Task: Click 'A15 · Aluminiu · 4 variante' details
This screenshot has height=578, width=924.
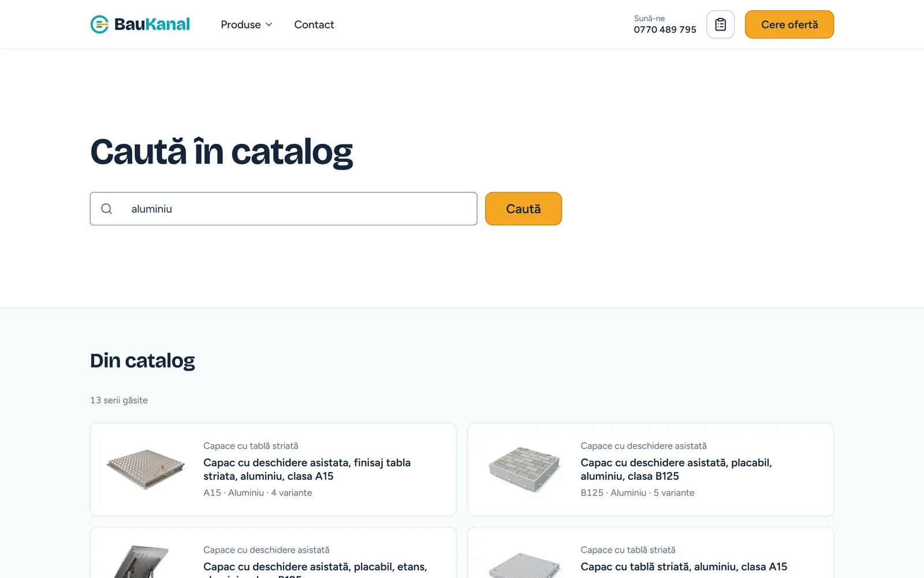Action: point(258,492)
